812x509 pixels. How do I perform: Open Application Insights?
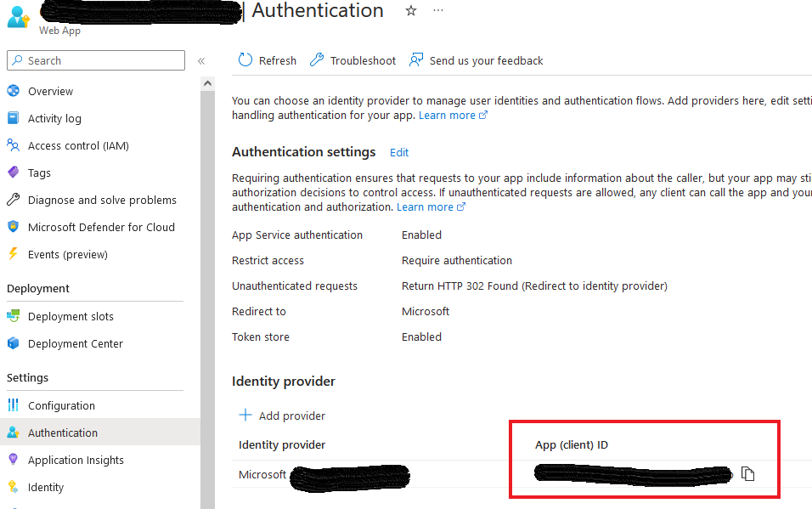(x=76, y=461)
